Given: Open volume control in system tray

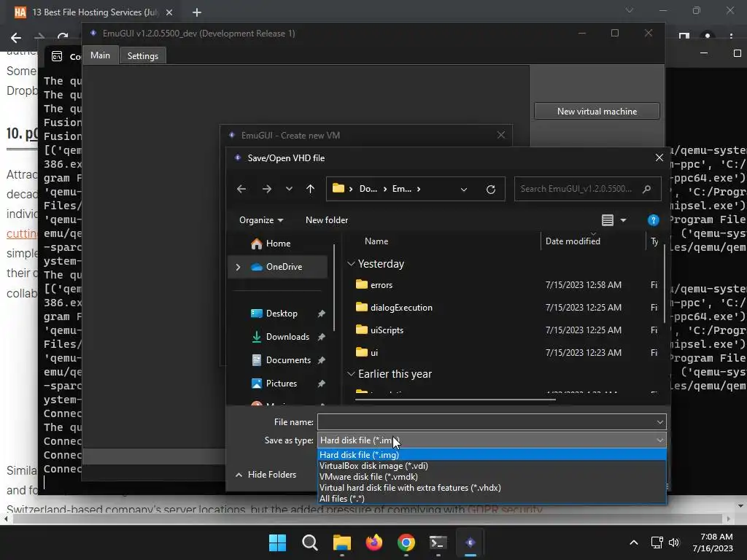Looking at the screenshot, I should pos(673,542).
